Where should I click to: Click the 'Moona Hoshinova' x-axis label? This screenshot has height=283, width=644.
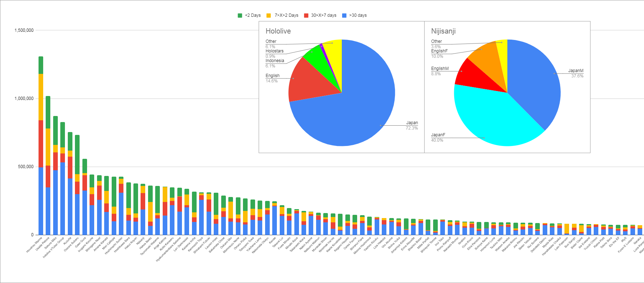362,246
